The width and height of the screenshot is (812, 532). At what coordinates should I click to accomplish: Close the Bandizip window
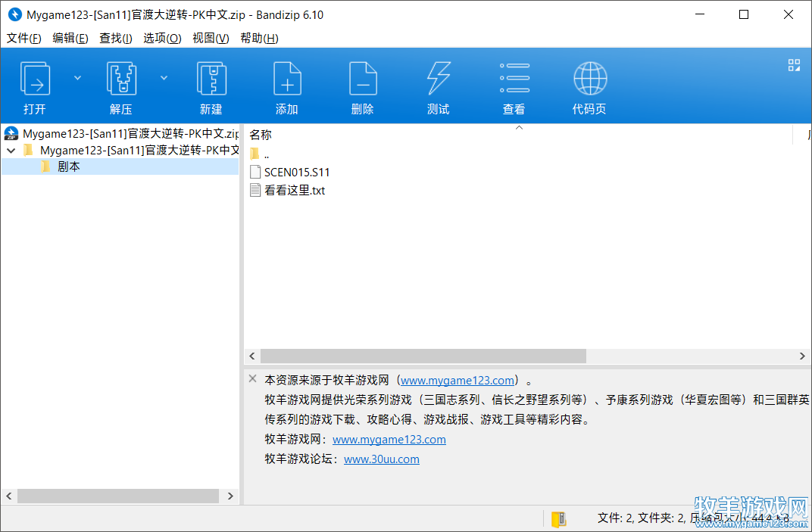point(789,14)
